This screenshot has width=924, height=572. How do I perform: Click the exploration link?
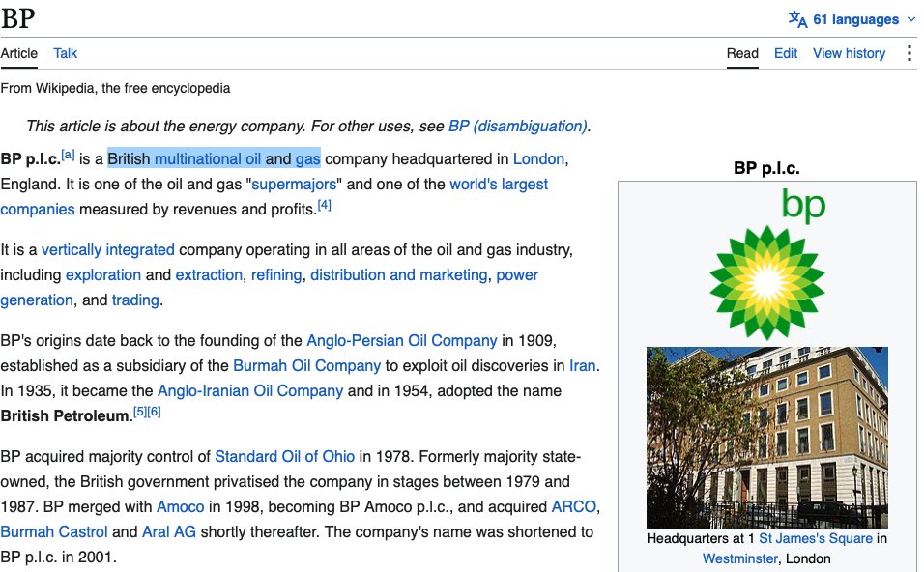(103, 275)
